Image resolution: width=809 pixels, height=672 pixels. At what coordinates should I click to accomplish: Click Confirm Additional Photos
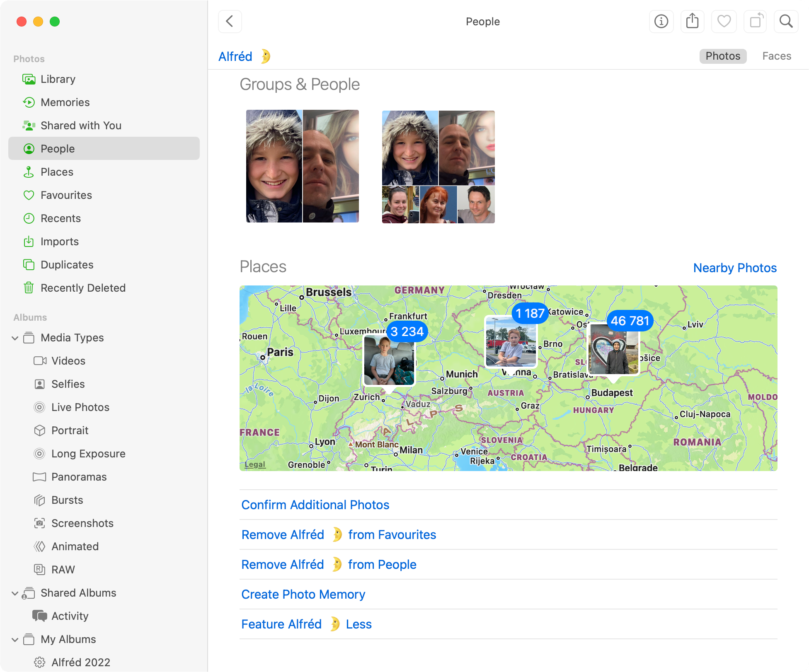coord(315,505)
